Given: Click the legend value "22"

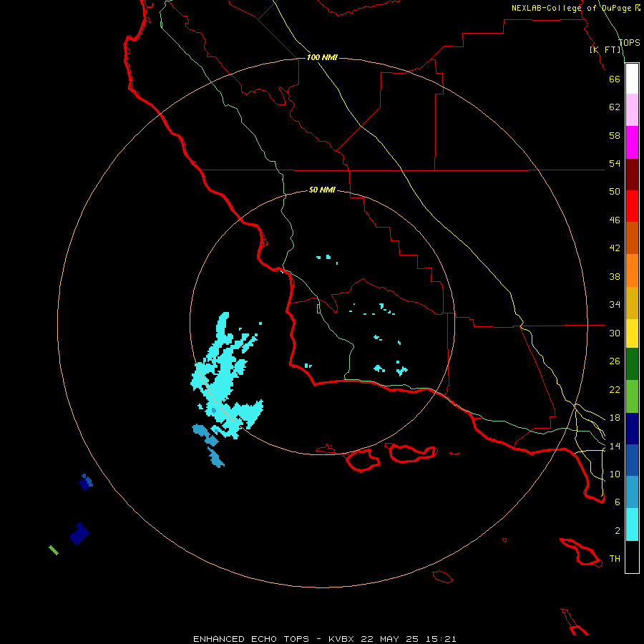Looking at the screenshot, I should click(x=615, y=389).
